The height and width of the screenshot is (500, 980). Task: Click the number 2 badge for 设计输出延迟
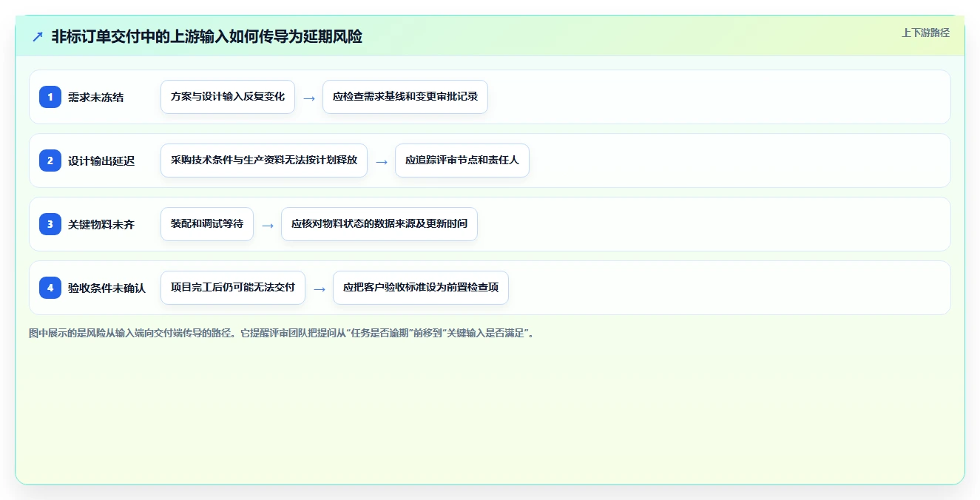coord(50,161)
